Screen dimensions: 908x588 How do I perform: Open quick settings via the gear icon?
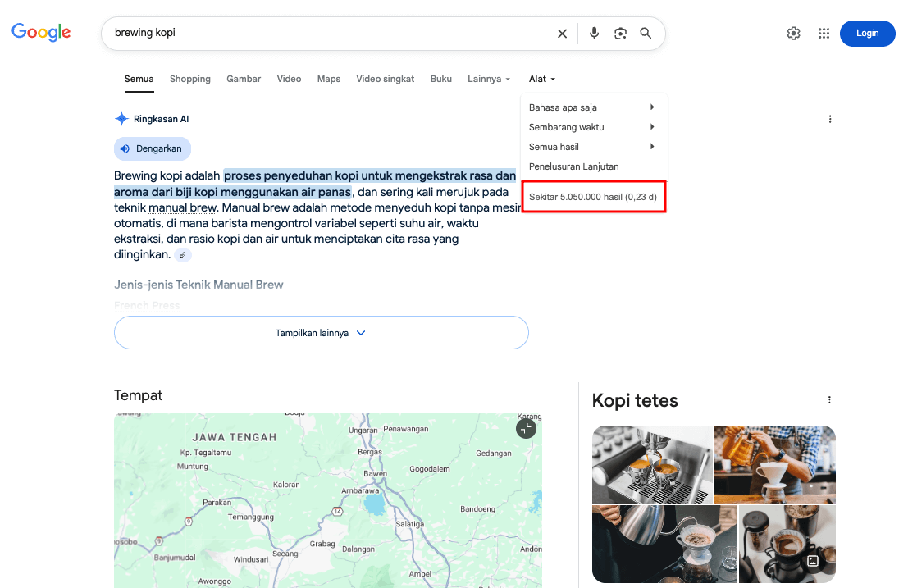[793, 33]
